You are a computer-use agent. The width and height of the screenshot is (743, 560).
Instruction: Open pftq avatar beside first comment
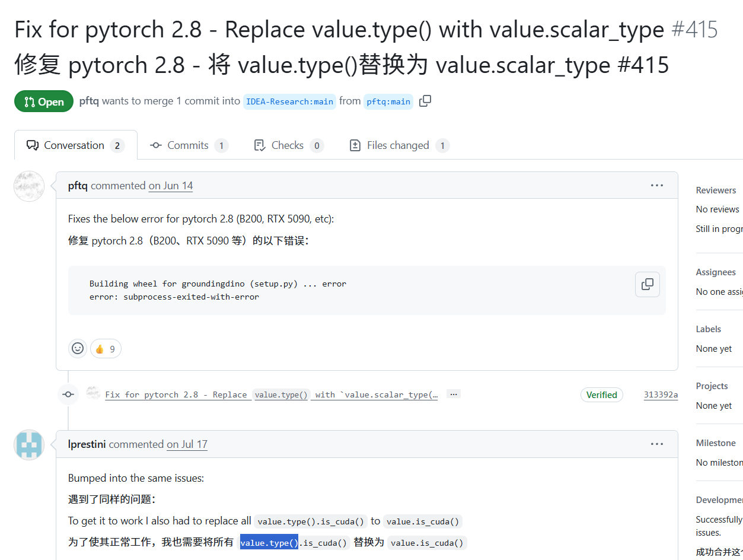[29, 186]
